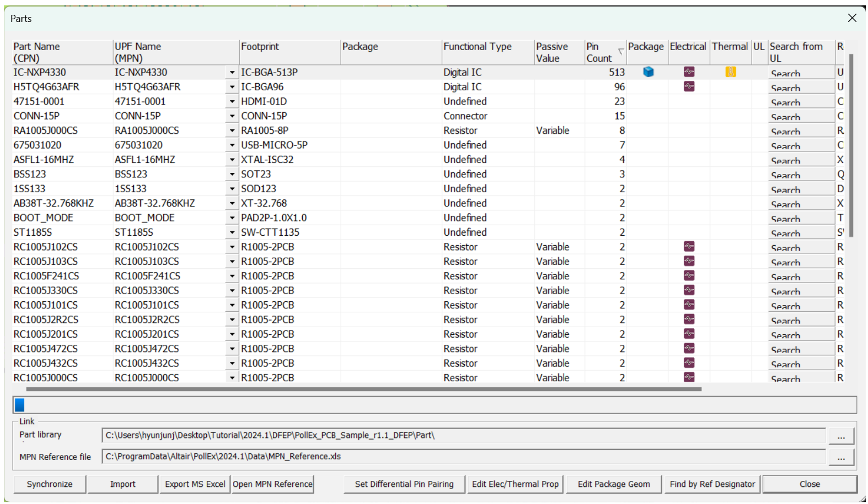Click the yellow Thermal icon for IC-NXP4330
Screen dimensions: 868x504
[730, 72]
